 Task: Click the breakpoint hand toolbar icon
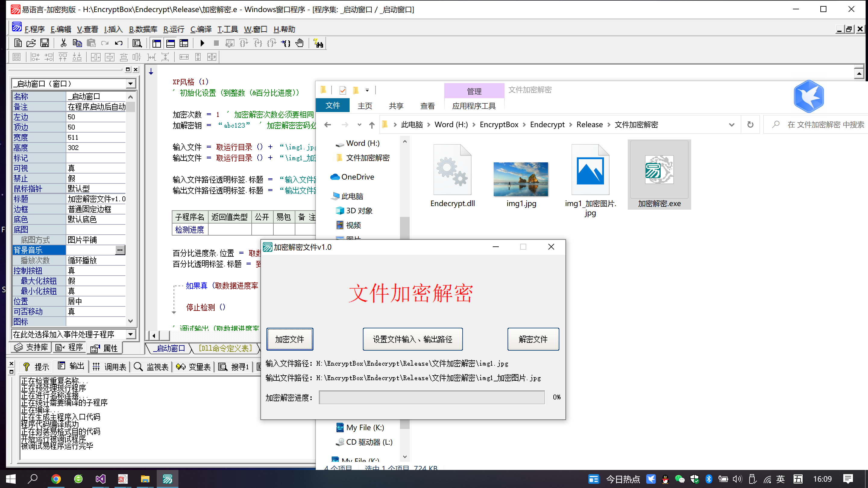(x=300, y=43)
